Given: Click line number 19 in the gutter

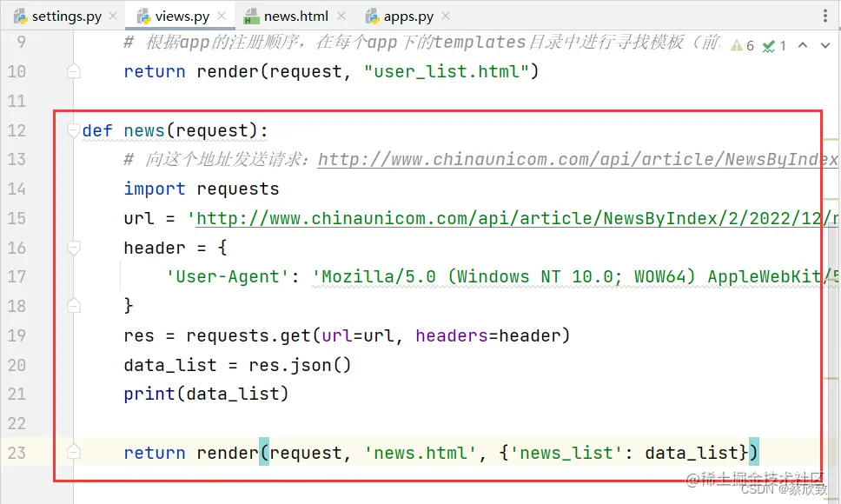Looking at the screenshot, I should 17,335.
